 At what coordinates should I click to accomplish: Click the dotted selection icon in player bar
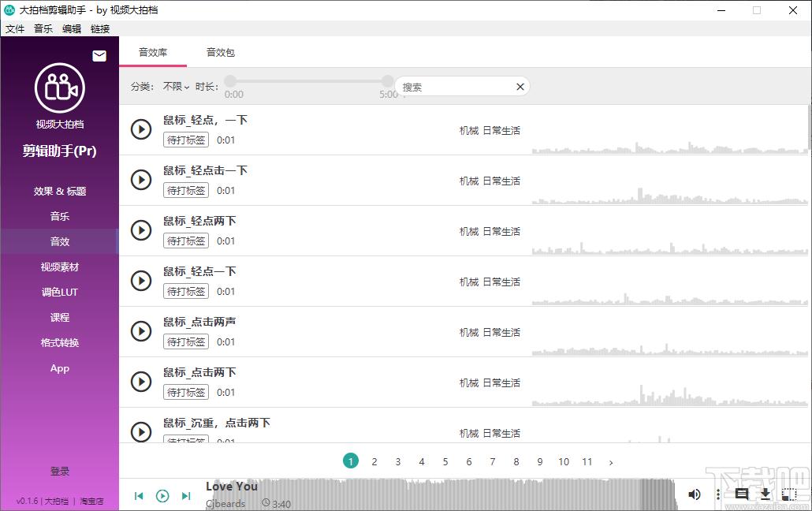coord(788,494)
